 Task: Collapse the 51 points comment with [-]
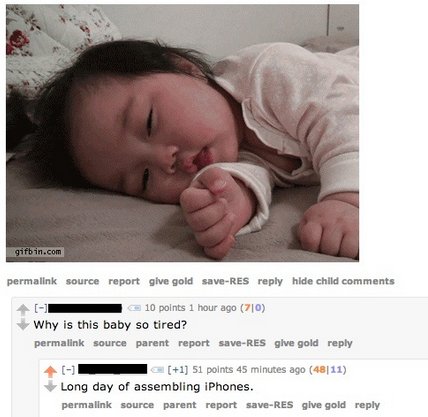point(68,370)
